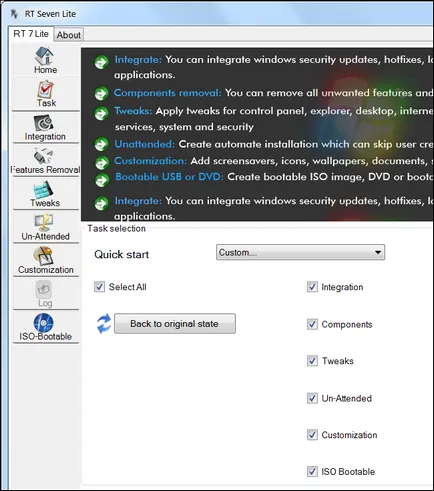Select the Task sidebar icon

coord(45,89)
